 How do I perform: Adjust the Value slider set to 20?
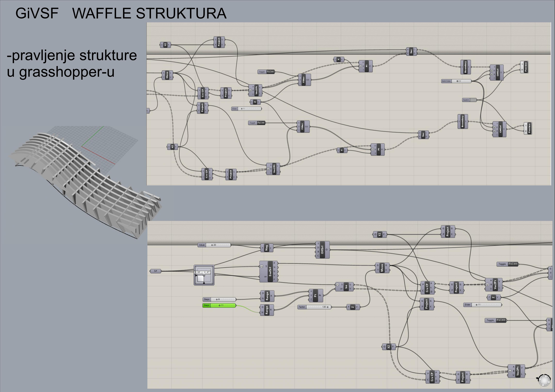214,245
